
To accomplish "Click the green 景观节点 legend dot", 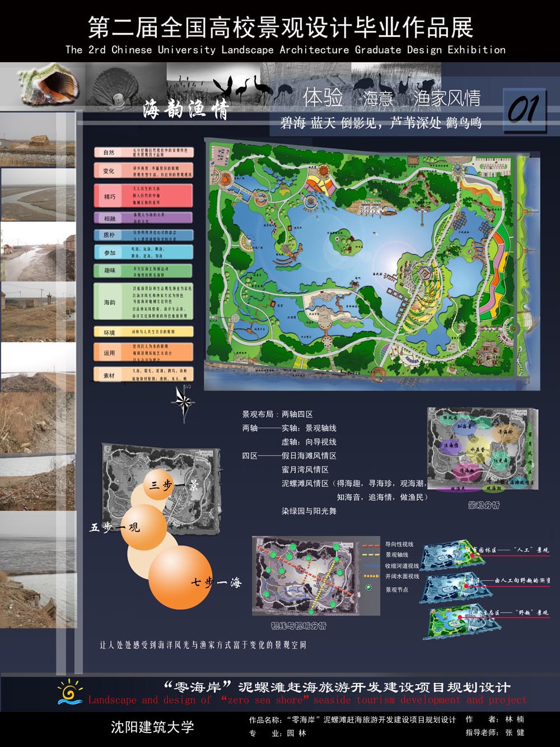I will 369,588.
